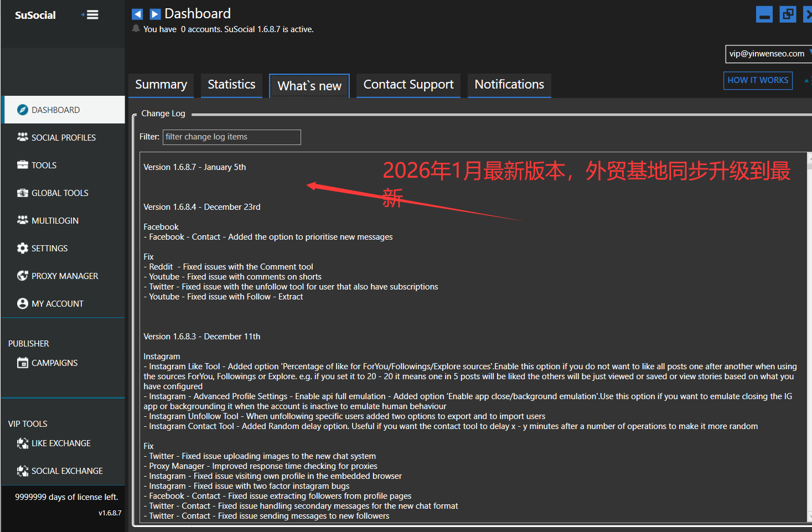Open Social Profiles via its people icon
This screenshot has width=812, height=532.
[x=22, y=137]
